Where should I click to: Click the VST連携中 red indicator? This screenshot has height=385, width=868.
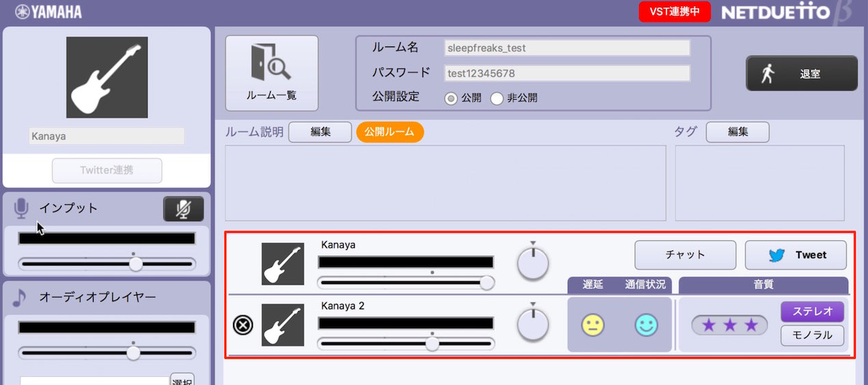tap(675, 12)
